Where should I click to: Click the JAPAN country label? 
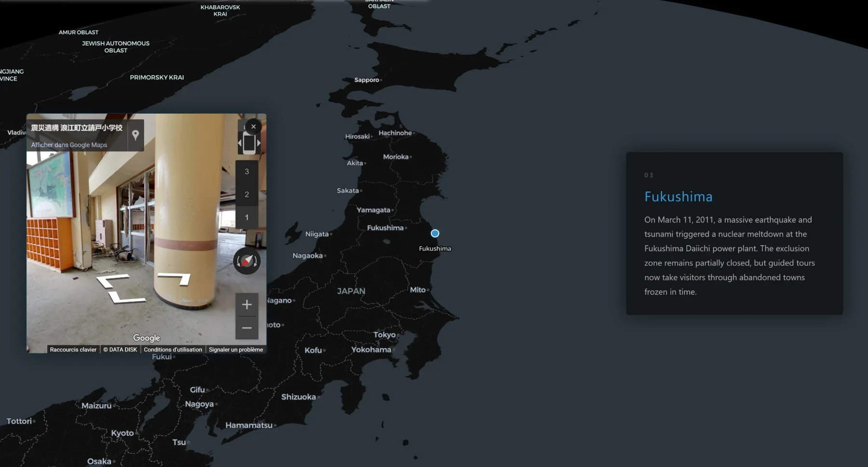click(x=351, y=291)
